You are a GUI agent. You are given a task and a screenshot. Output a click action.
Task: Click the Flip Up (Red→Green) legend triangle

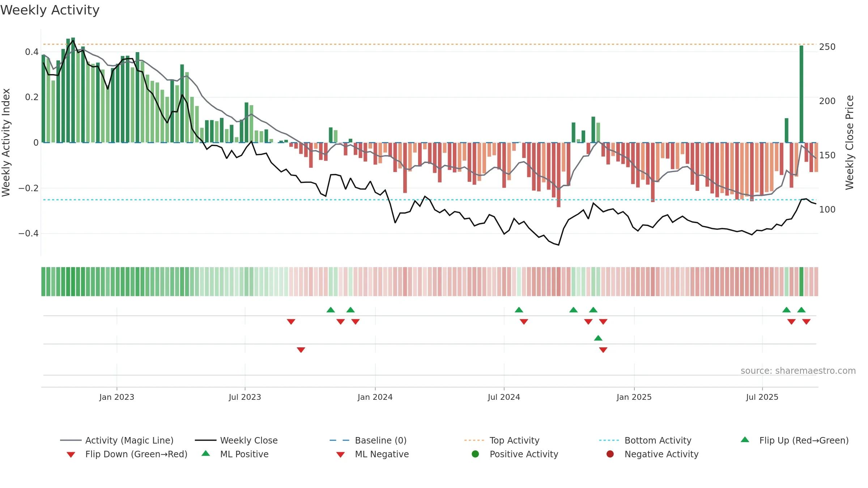(745, 440)
